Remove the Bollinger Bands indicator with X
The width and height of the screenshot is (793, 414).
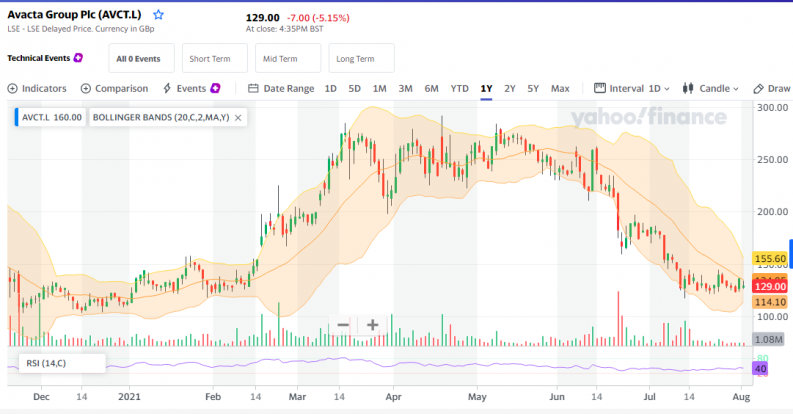(238, 117)
